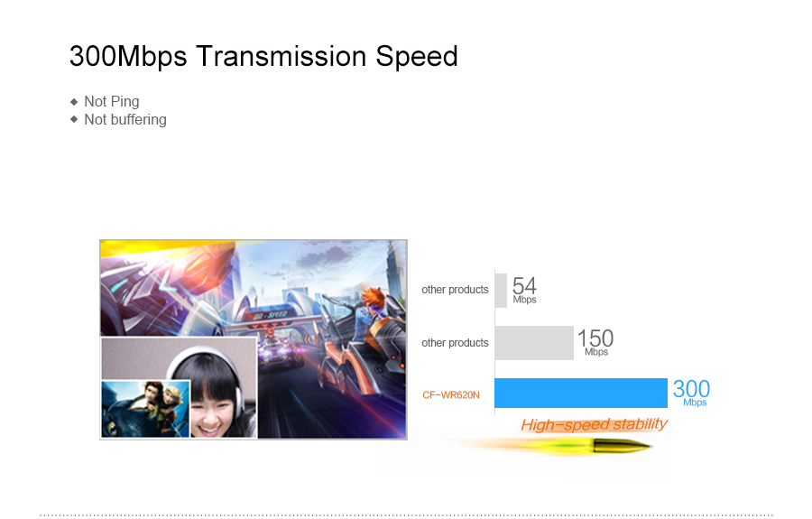Click the diamond bullet beside Not buffering

click(x=74, y=119)
